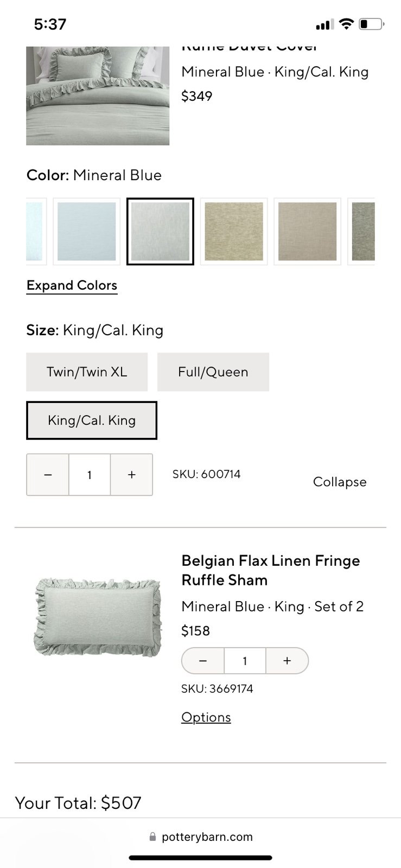This screenshot has height=868, width=401.
Task: Collapse the duvet cover options
Action: pos(340,482)
